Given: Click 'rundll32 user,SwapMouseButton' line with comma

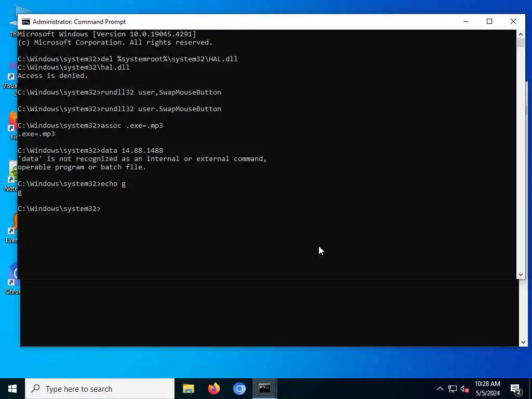Looking at the screenshot, I should [x=119, y=92].
